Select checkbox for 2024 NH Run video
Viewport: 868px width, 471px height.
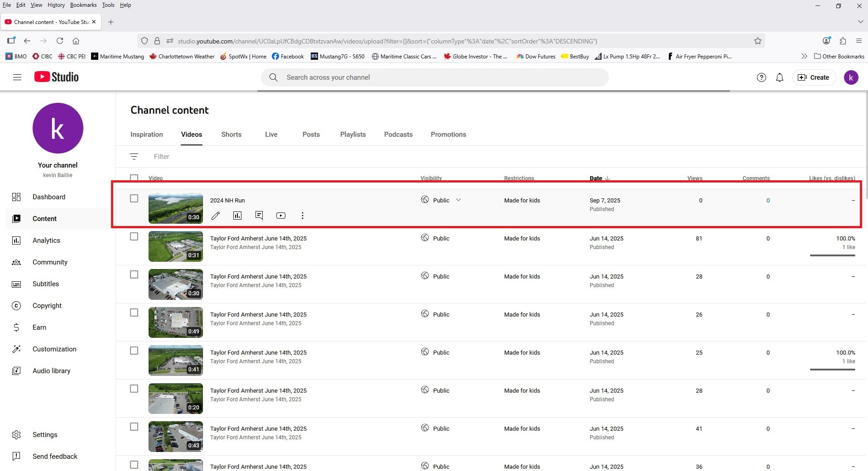(x=134, y=198)
